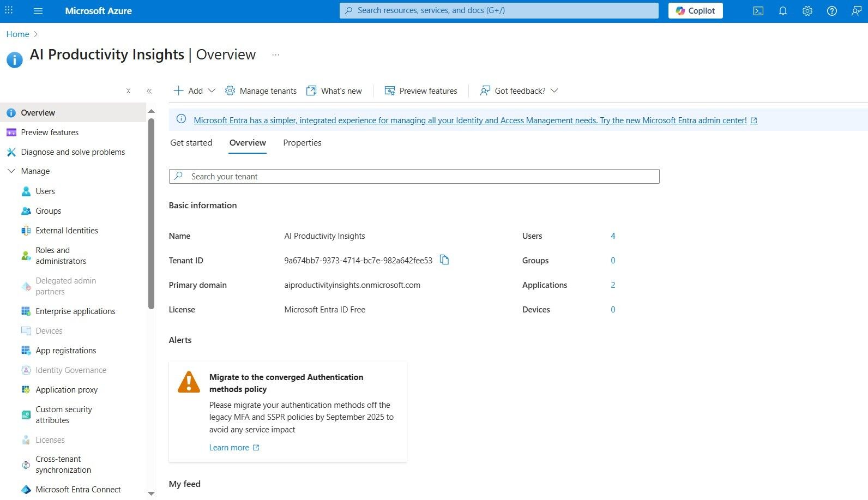Click the alert title about Authentication methods policy
This screenshot has height=500, width=868.
click(x=286, y=383)
